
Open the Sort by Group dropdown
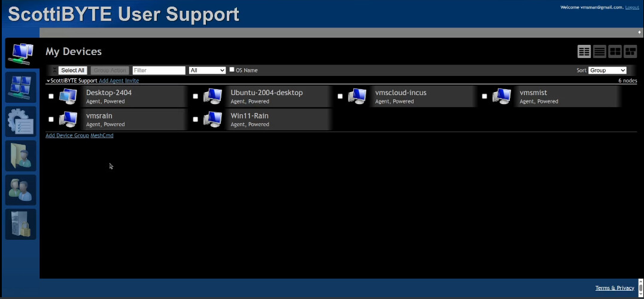(x=607, y=71)
